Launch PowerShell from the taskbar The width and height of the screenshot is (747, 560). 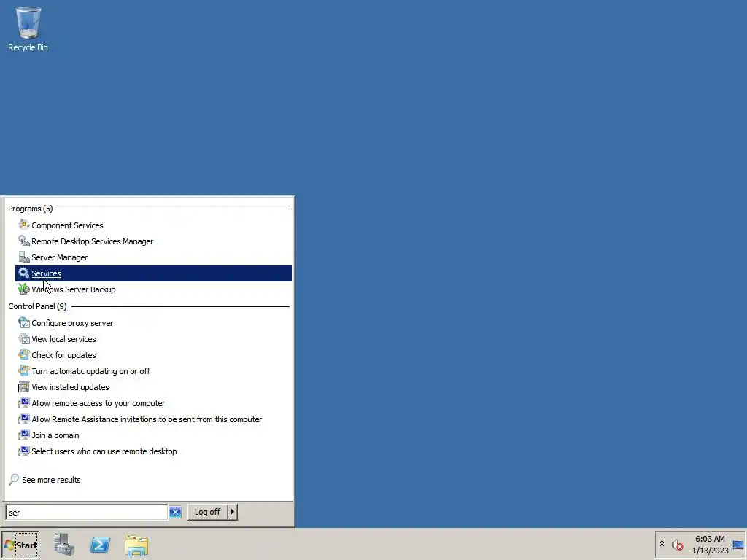tap(100, 545)
